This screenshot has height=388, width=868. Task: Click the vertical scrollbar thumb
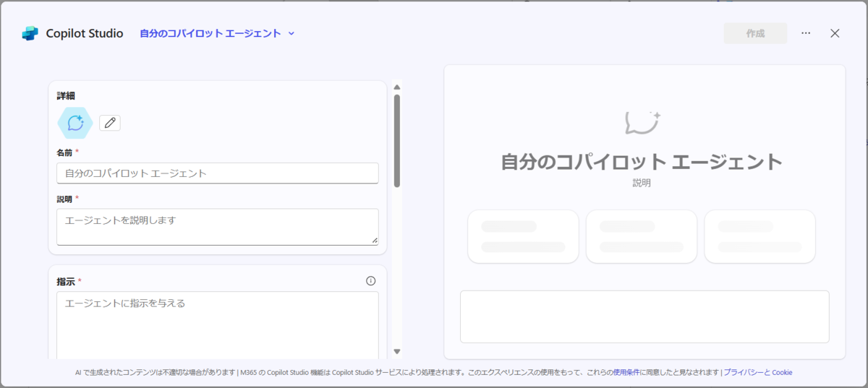coord(397,141)
